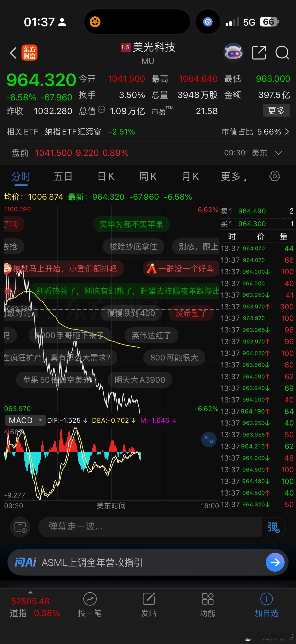Tap the 800可能很大 comment bubble
Viewport: 296px width, 644px height.
[x=174, y=357]
